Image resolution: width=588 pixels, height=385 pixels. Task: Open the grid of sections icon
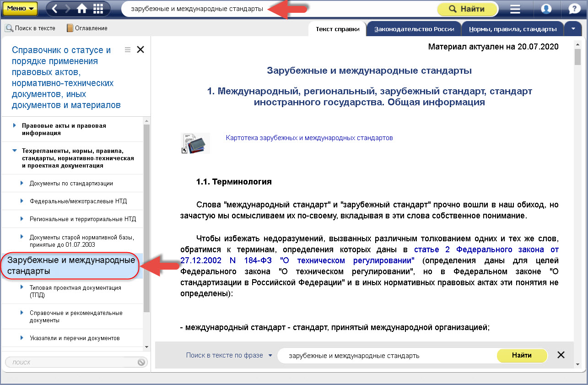(97, 9)
